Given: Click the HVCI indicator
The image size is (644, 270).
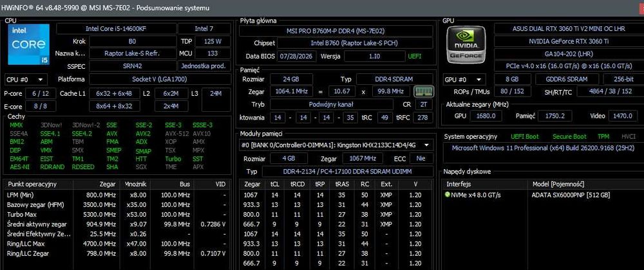Looking at the screenshot, I should click(629, 136).
